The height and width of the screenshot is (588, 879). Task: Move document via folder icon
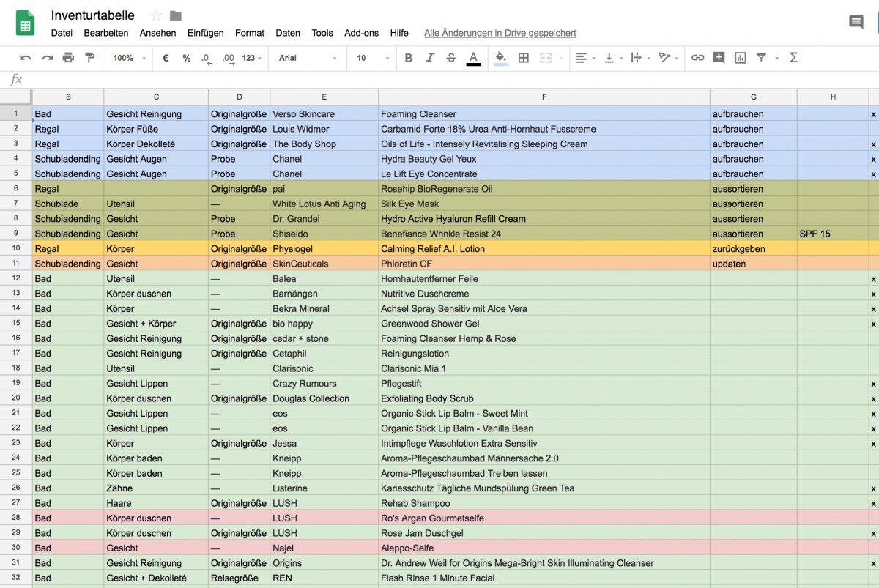(x=176, y=15)
